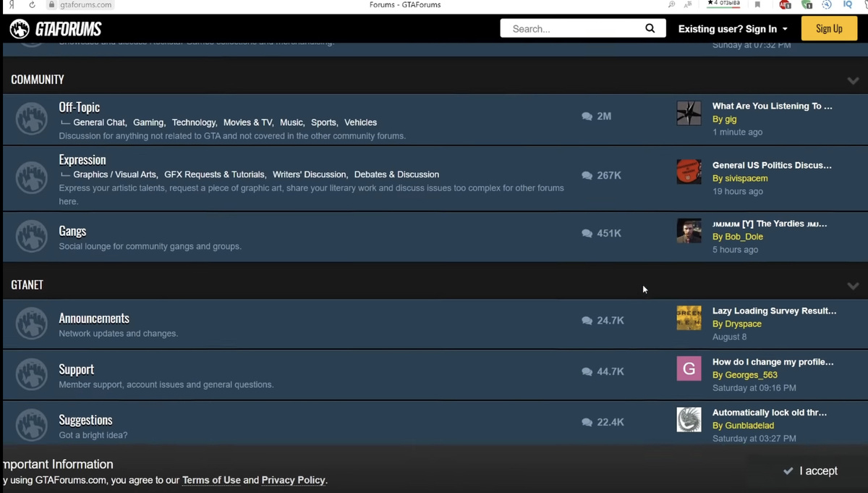The width and height of the screenshot is (868, 493).
Task: Click the Suggestions 22.4K posts bubble icon
Action: click(x=587, y=423)
